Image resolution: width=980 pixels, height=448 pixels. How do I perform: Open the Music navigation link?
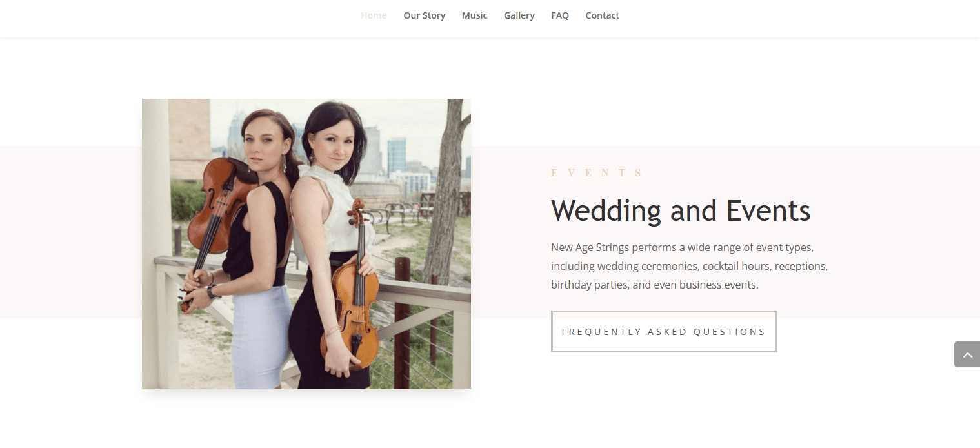pos(475,15)
